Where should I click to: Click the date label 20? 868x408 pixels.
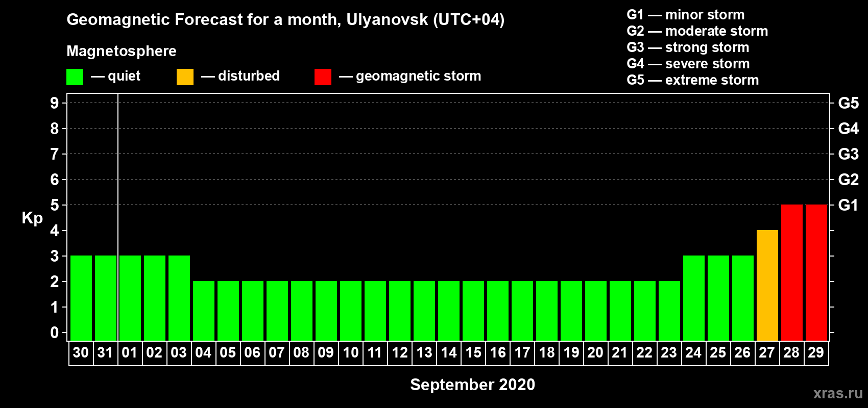(595, 352)
